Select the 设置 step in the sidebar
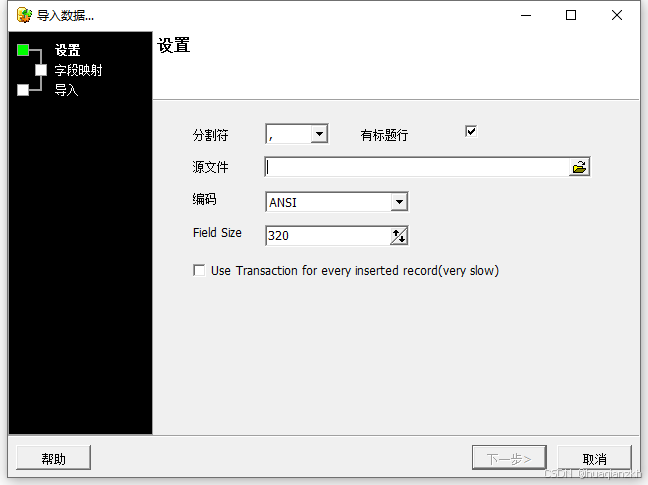 click(67, 50)
